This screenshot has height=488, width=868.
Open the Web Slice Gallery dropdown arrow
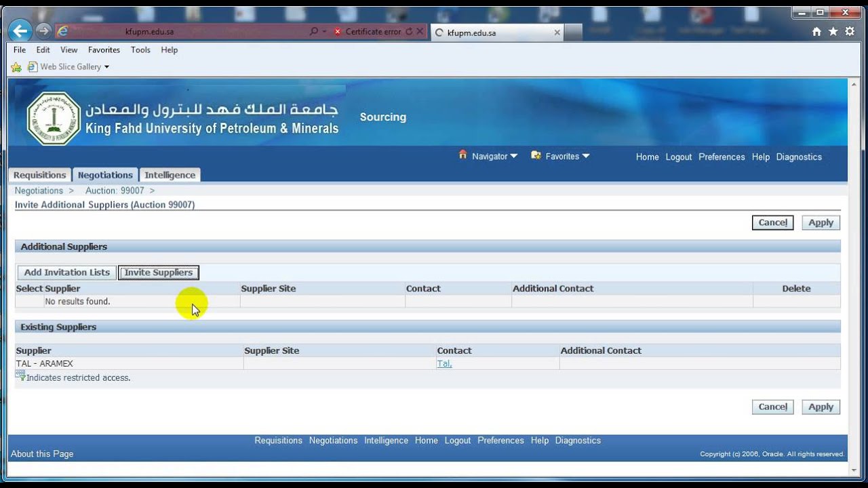[x=106, y=67]
